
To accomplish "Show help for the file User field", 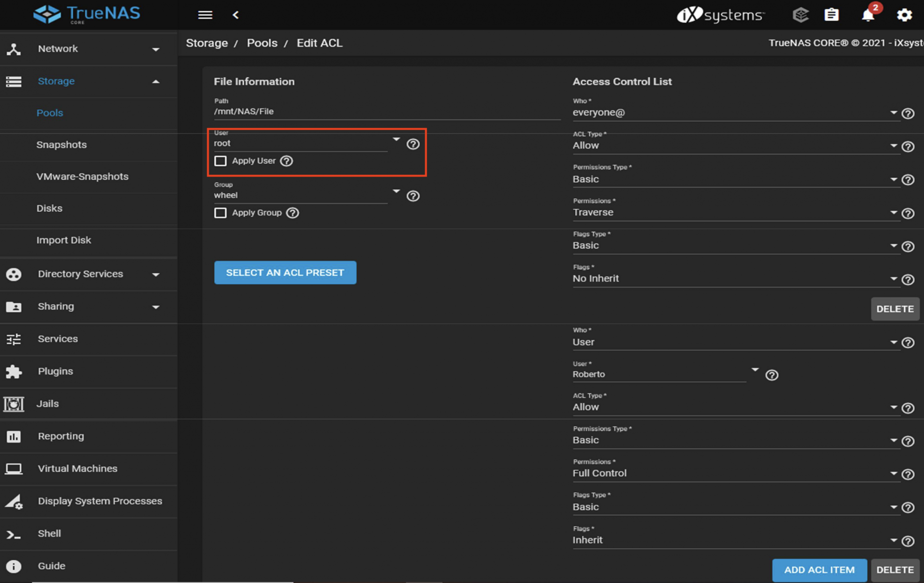I will (x=413, y=144).
